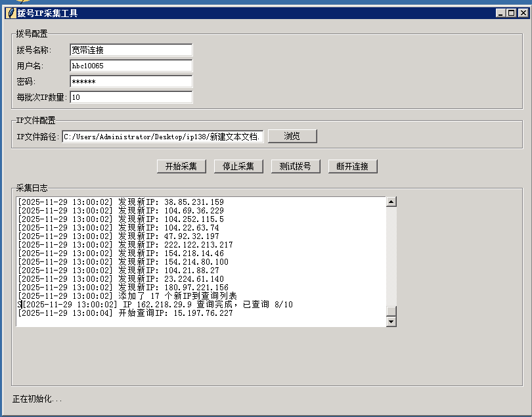Click the dial name field showing 宽带连接

(x=131, y=49)
